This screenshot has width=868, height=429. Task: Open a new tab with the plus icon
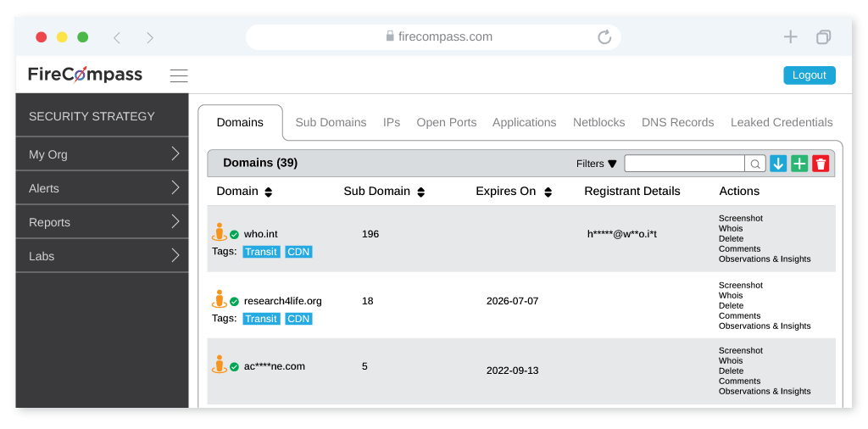tap(791, 37)
